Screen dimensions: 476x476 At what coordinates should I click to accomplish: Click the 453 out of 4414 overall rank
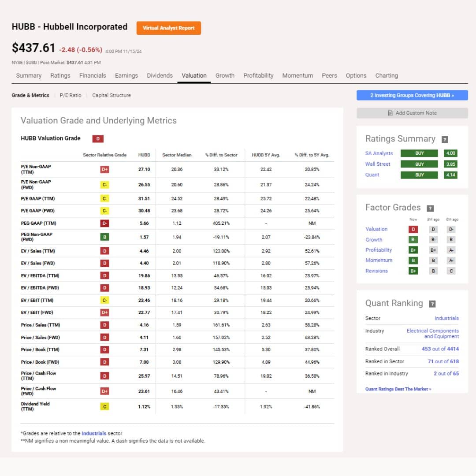point(440,349)
